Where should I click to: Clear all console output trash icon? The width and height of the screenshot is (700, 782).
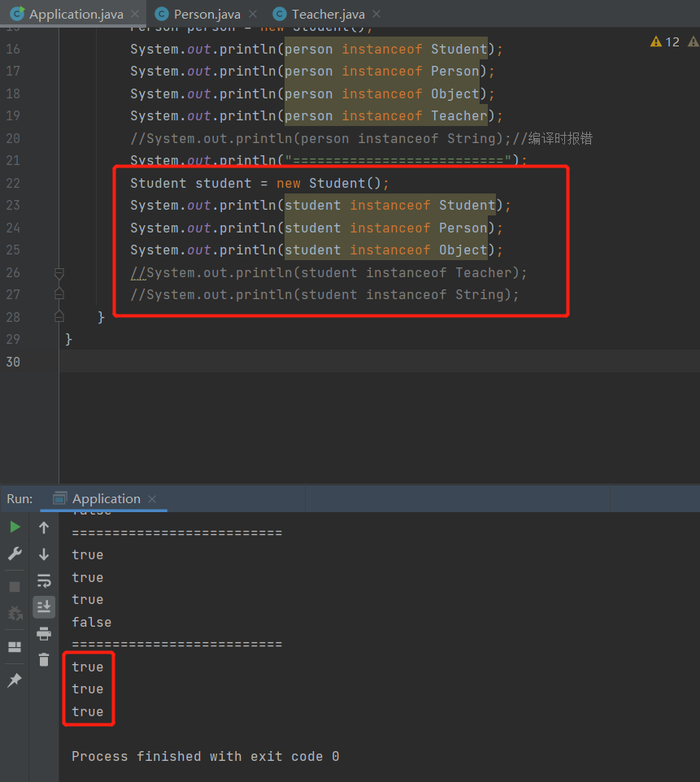(x=44, y=660)
